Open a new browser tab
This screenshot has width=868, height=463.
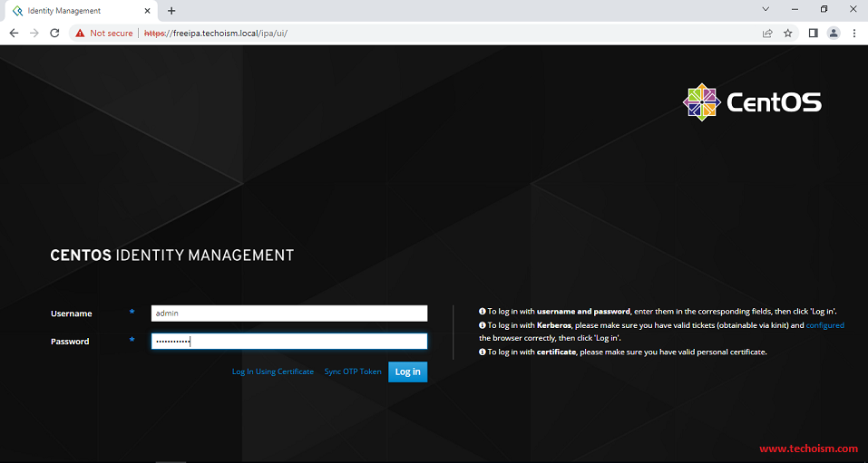coord(171,11)
